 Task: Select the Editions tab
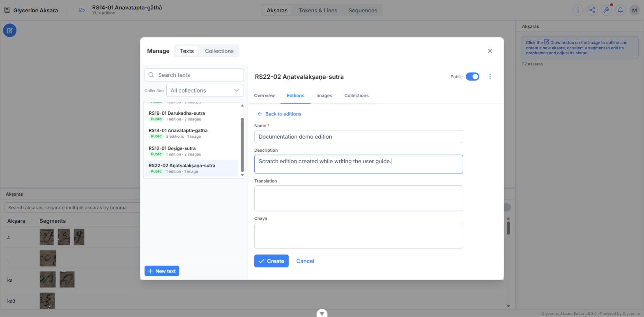tap(296, 95)
